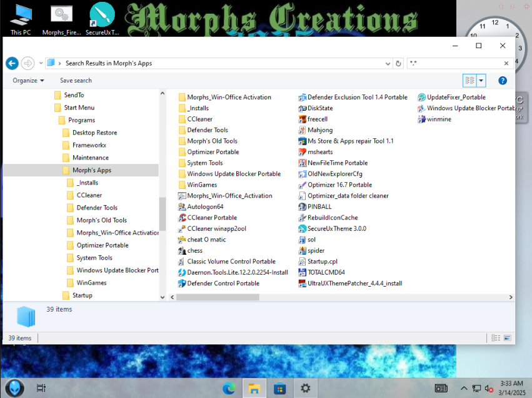Click the SecureUxTheme 3.0.0 icon

point(302,228)
